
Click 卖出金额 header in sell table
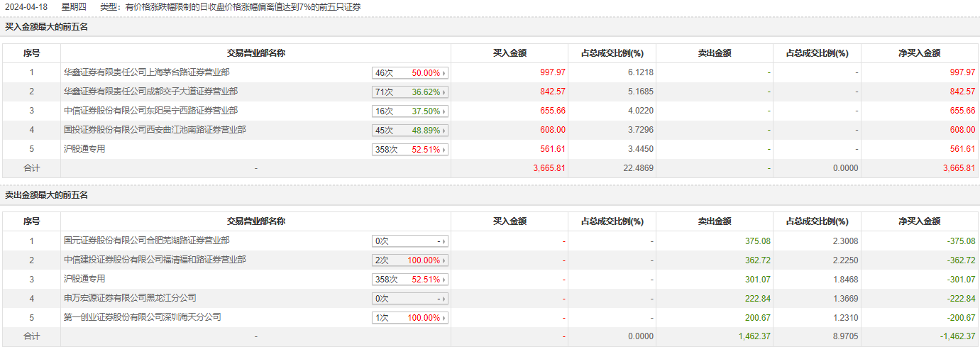tap(715, 221)
